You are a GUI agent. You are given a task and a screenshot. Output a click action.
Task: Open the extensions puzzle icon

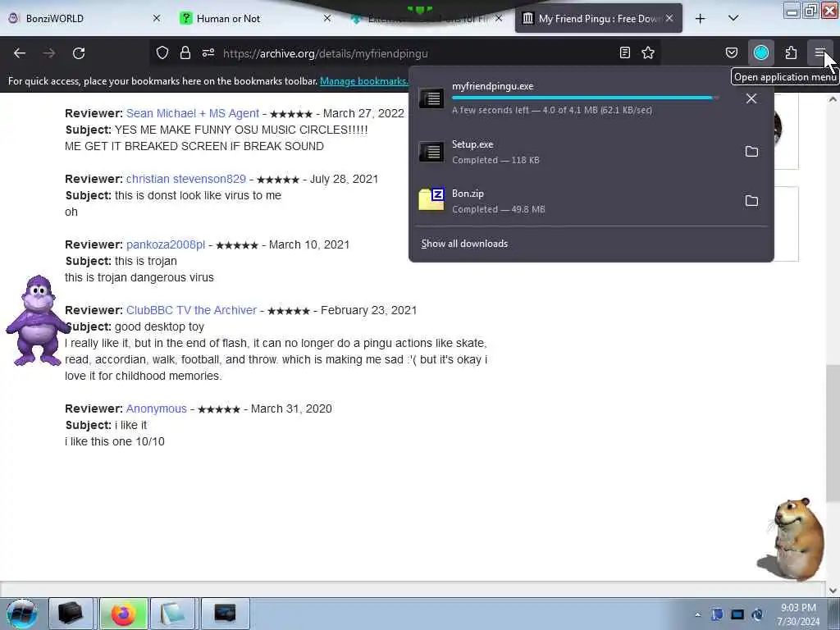click(x=792, y=53)
